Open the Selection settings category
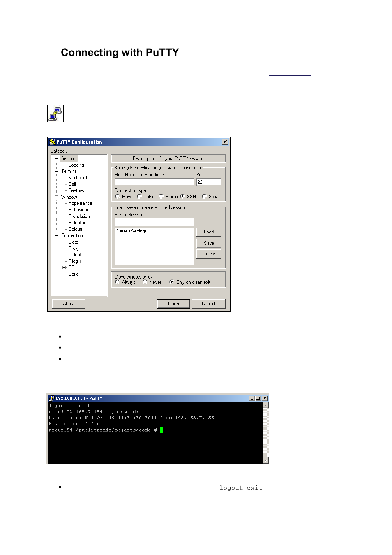Viewport: 392px width, 555px height. [x=78, y=223]
